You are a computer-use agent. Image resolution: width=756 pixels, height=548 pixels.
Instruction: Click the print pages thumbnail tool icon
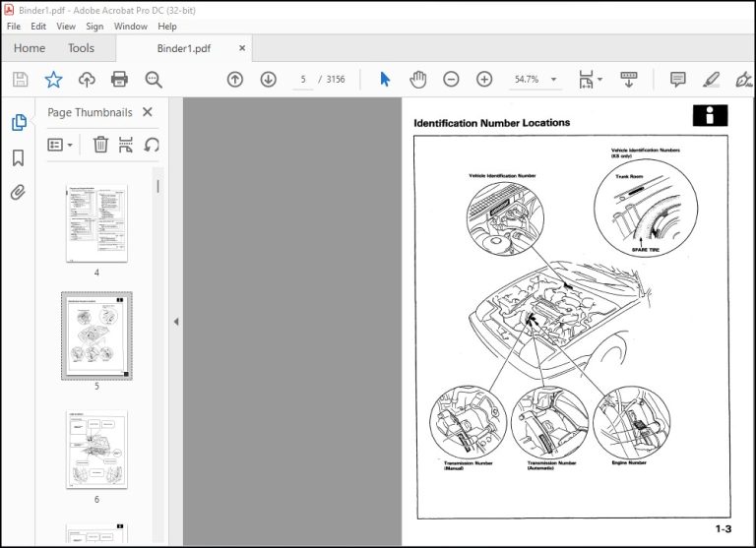(x=126, y=144)
